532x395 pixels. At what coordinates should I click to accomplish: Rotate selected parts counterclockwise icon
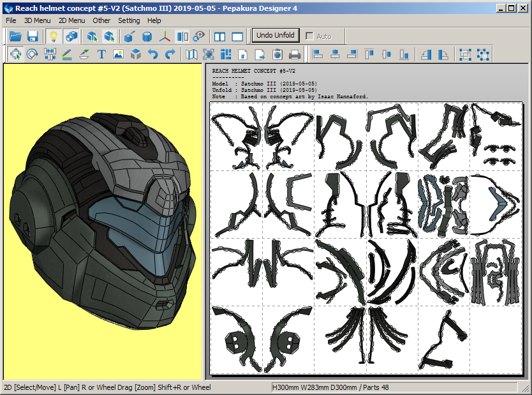(x=426, y=54)
